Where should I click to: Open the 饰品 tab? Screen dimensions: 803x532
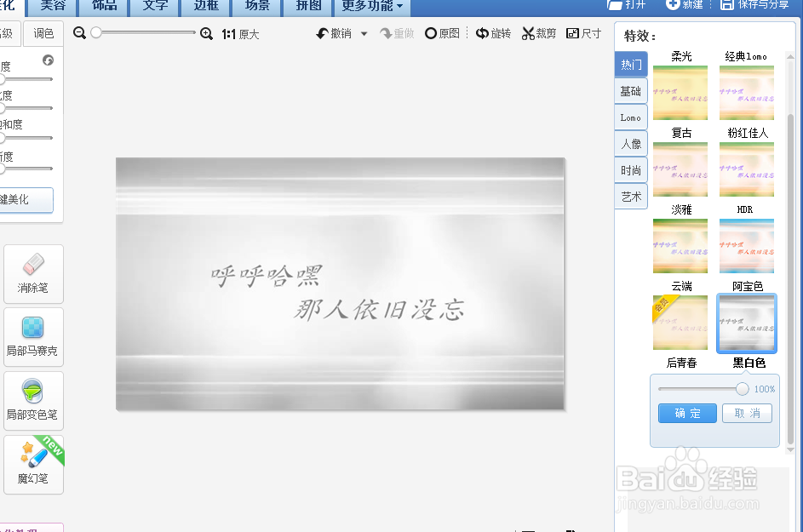(104, 7)
